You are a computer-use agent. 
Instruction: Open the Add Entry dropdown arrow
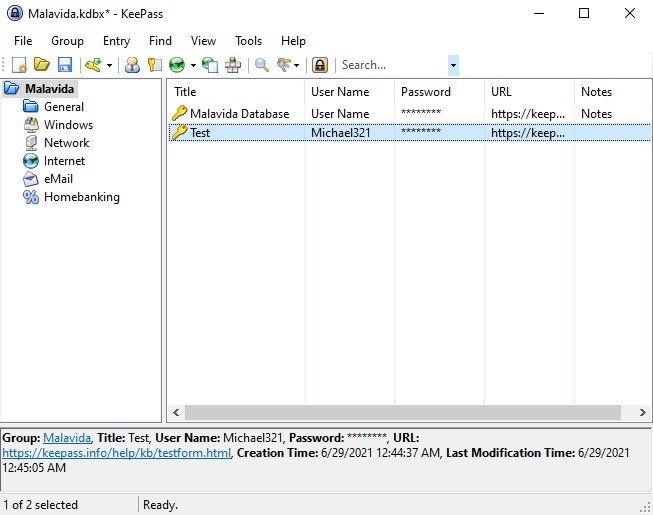(109, 65)
